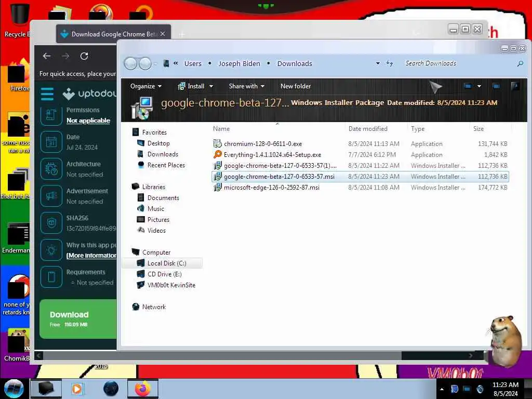Go back in the browser window
532x399 pixels.
[47, 56]
